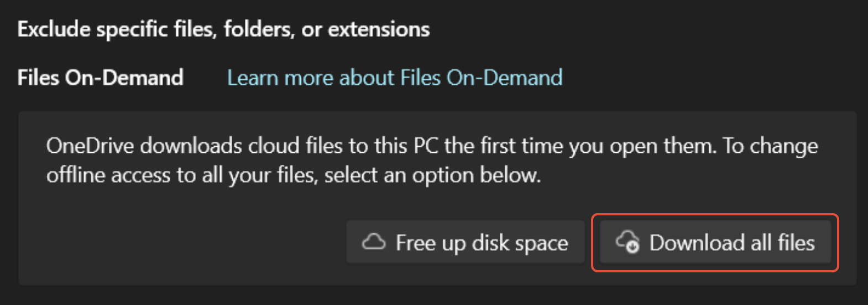Image resolution: width=868 pixels, height=305 pixels.
Task: Click the word "folders" in the top heading
Action: 259,29
